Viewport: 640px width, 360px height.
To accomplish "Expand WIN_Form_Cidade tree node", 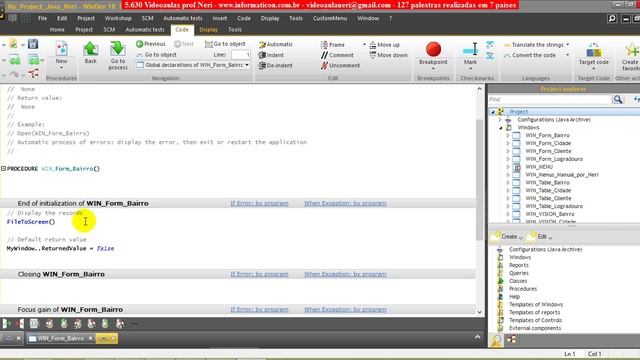I will [508, 143].
